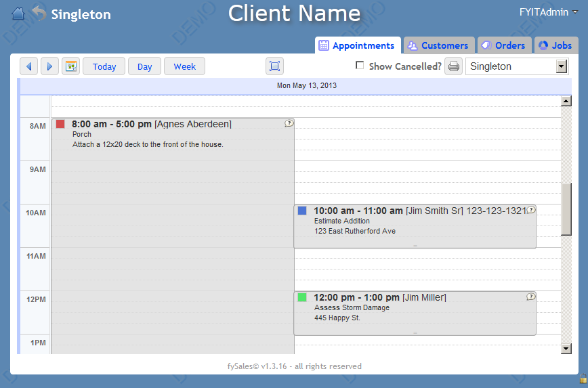This screenshot has width=588, height=388.
Task: Open the 12:00 pm Jim Miller appointment
Action: [415, 314]
